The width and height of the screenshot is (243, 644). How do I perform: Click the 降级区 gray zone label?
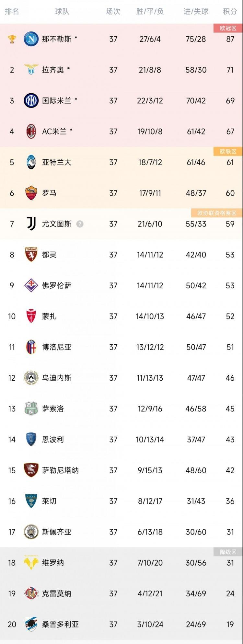228,552
